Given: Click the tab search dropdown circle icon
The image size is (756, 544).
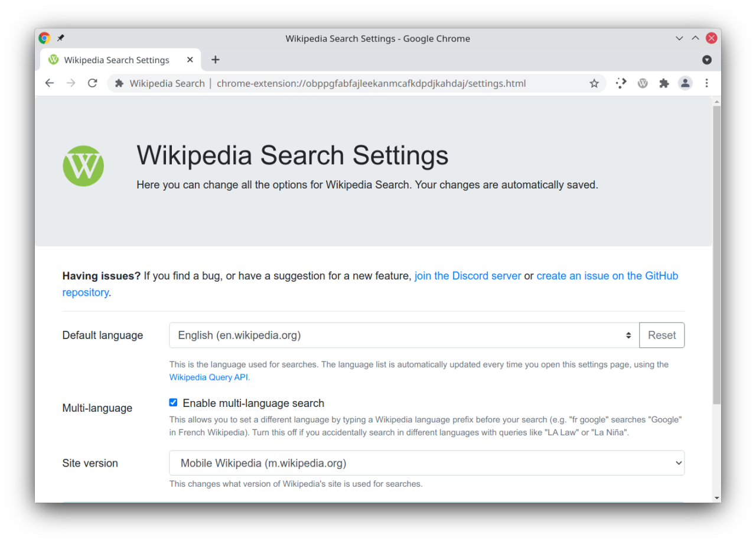Looking at the screenshot, I should [707, 60].
